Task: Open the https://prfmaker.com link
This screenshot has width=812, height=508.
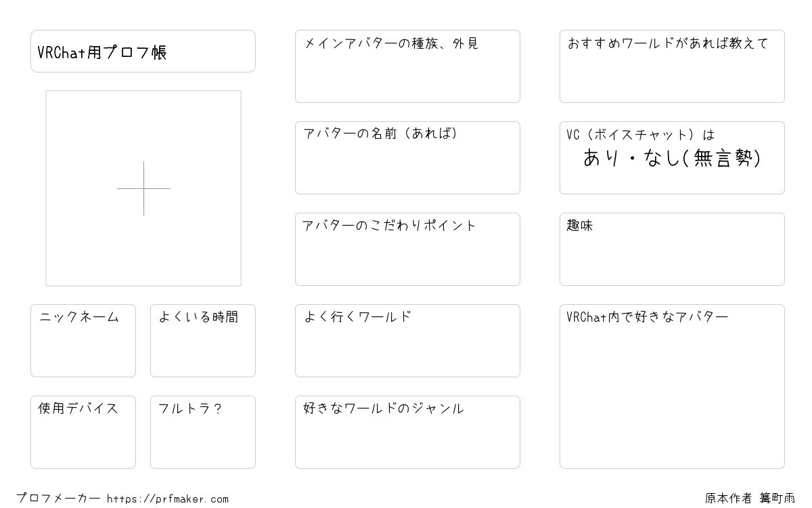Action: point(168,499)
